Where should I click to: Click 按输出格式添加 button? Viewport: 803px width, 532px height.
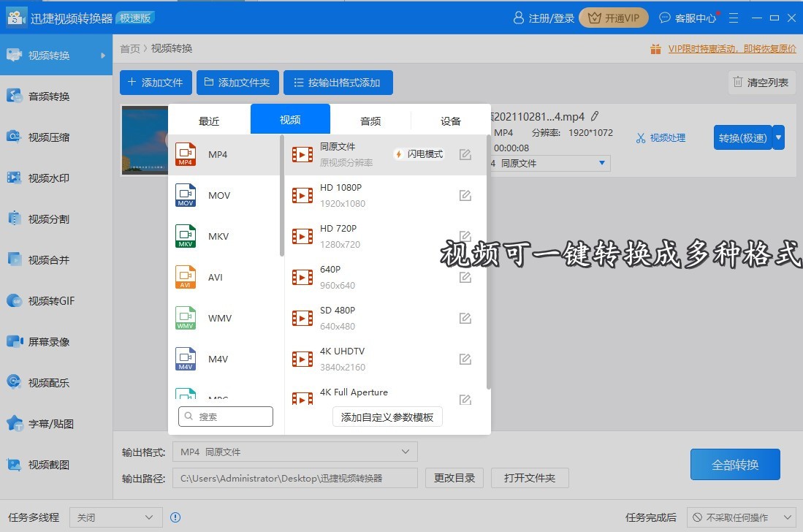(338, 83)
